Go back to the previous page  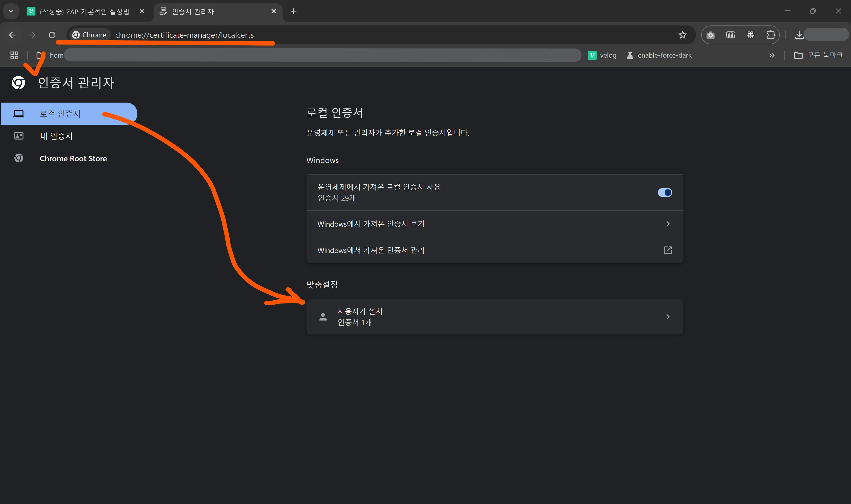pyautogui.click(x=12, y=35)
